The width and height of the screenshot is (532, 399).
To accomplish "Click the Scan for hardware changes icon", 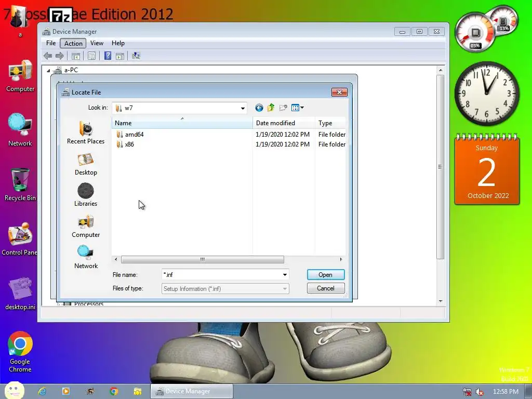I will pyautogui.click(x=136, y=56).
